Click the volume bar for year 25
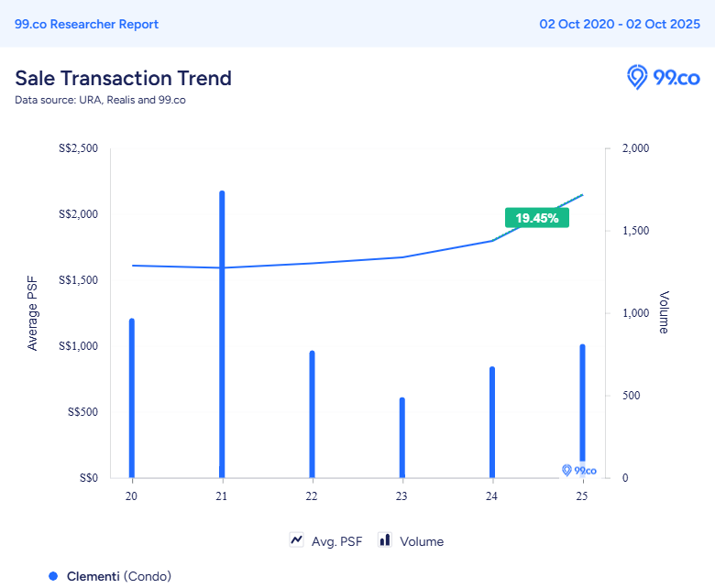715x588 pixels. (582, 403)
